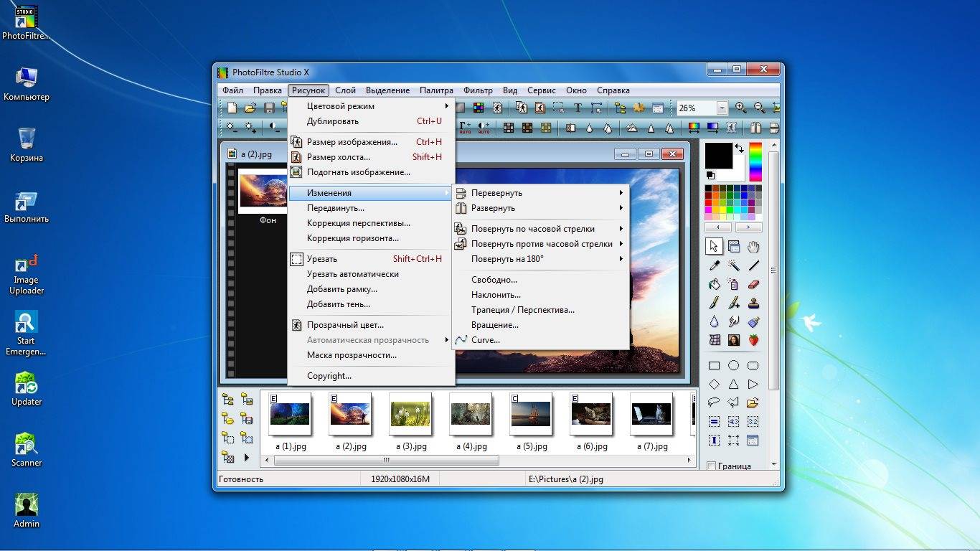
Task: Select the Eraser tool
Action: point(753,284)
